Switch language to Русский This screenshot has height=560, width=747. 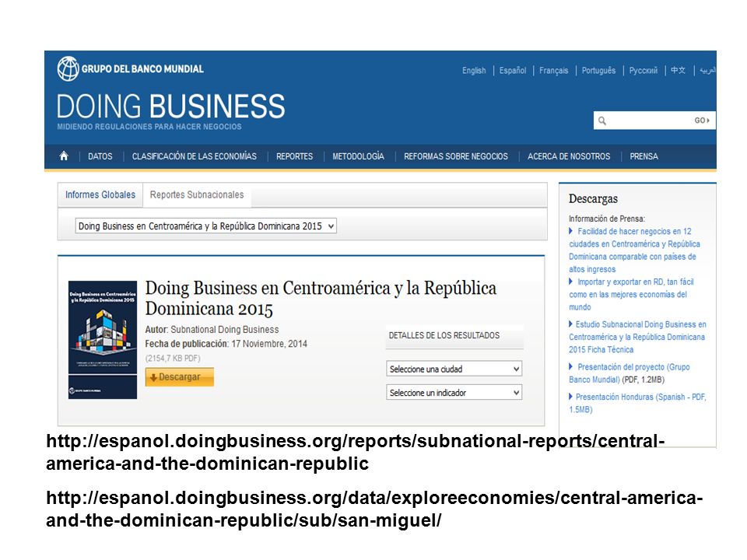644,71
